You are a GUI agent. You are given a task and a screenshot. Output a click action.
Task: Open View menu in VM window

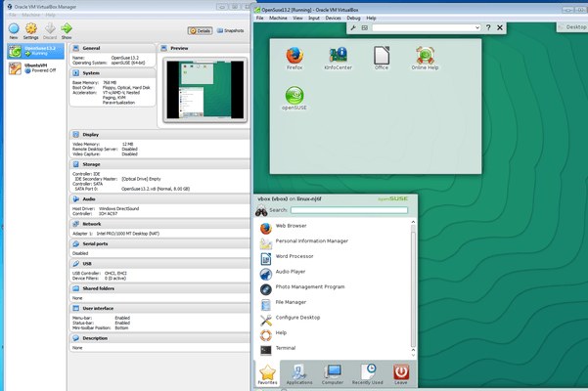pyautogui.click(x=297, y=18)
